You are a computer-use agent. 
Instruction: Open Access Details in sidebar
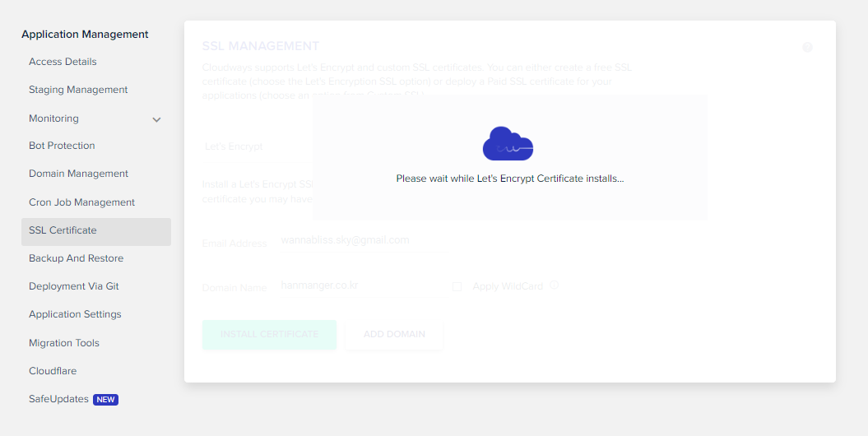[x=63, y=62]
